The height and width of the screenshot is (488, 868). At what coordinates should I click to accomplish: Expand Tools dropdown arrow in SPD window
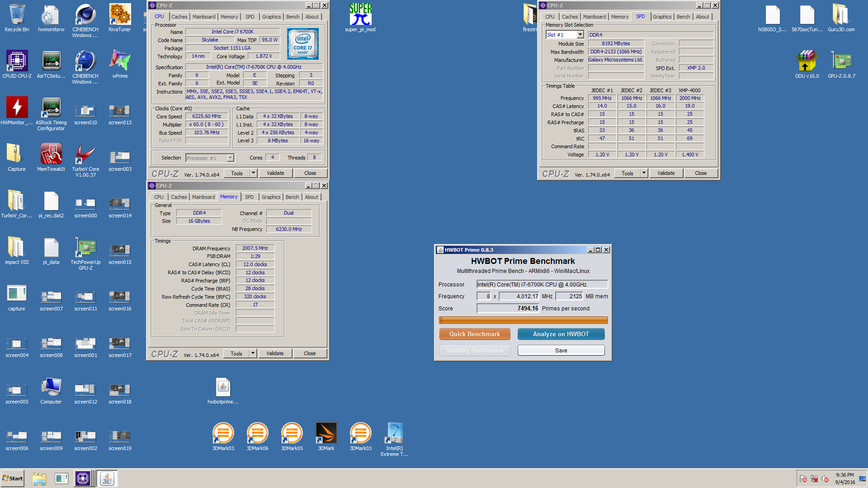pos(644,173)
